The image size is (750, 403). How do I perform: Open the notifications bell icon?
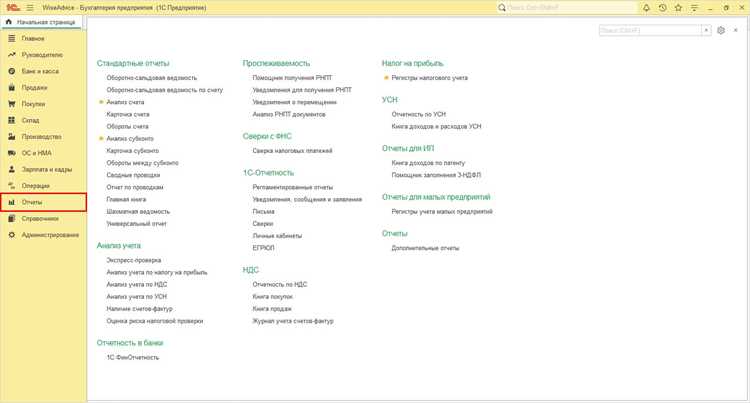coord(646,8)
